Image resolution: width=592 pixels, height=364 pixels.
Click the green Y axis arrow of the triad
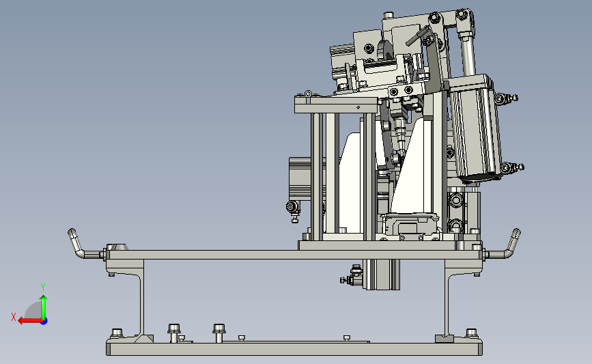(x=44, y=308)
